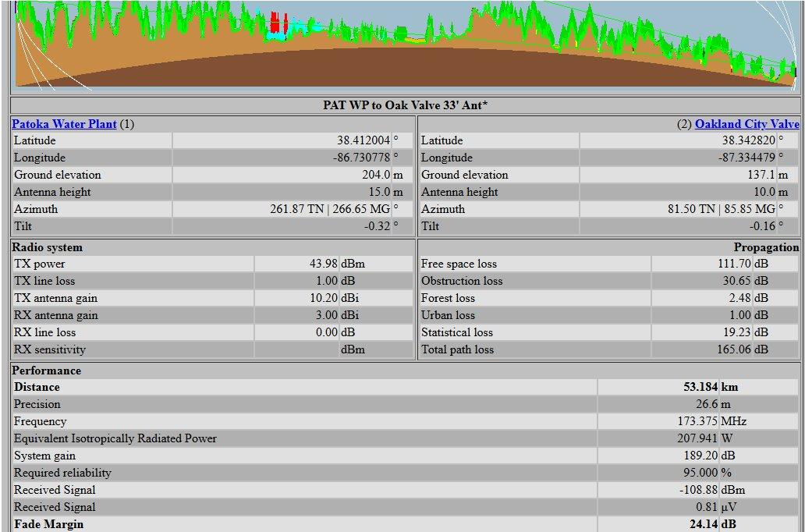Click the Distance label
805x532 pixels.
(37, 387)
